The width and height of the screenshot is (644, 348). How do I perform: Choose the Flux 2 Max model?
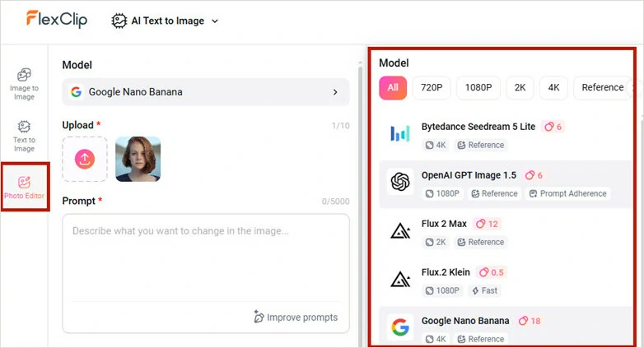coord(505,232)
